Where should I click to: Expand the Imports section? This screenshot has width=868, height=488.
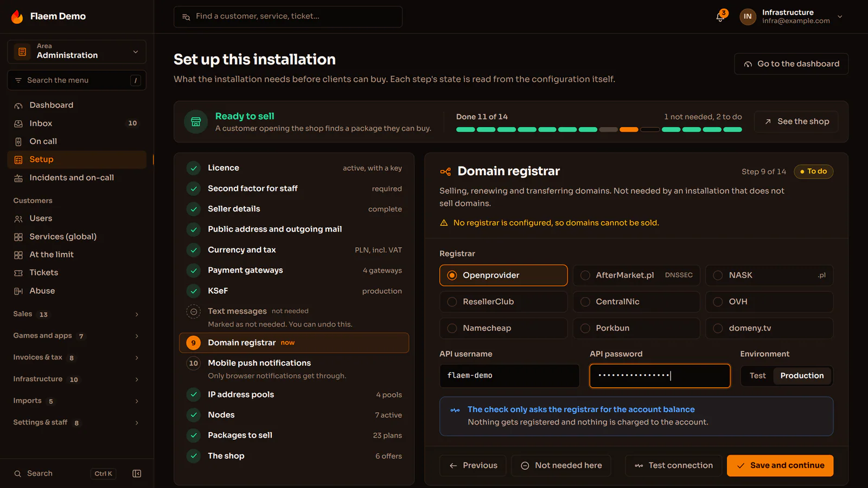click(76, 401)
